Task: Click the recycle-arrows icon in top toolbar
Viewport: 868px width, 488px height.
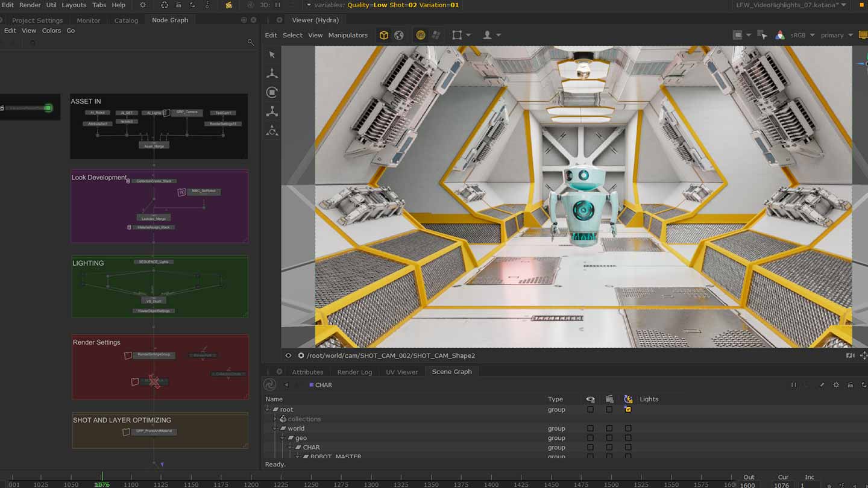Action: click(x=165, y=5)
